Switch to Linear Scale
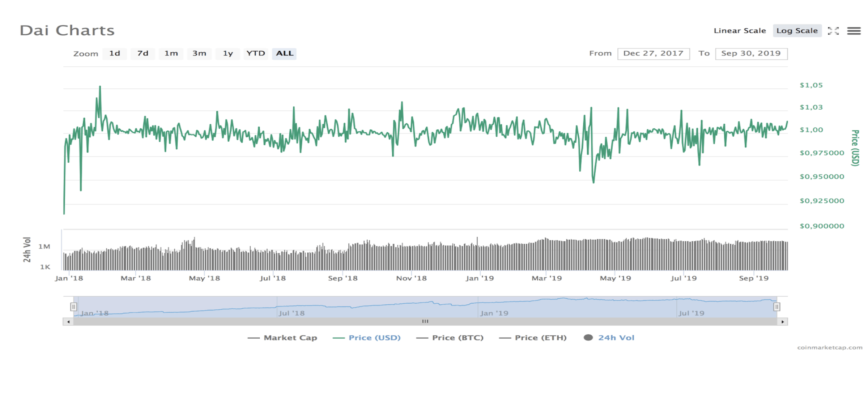This screenshot has height=394, width=868. click(x=740, y=31)
